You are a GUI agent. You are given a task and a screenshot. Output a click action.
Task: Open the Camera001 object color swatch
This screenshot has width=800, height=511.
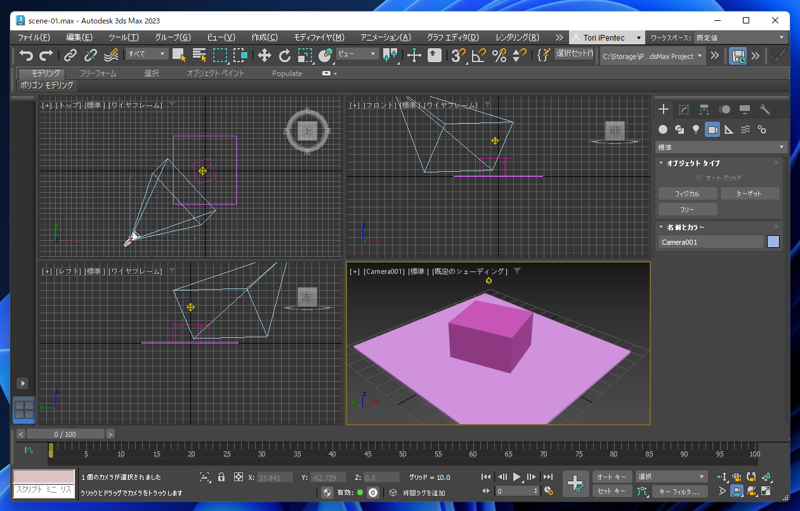(x=773, y=242)
